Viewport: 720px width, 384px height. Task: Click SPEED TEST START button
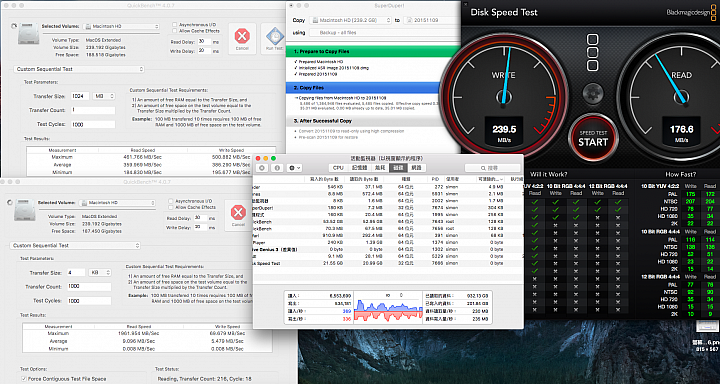(593, 138)
